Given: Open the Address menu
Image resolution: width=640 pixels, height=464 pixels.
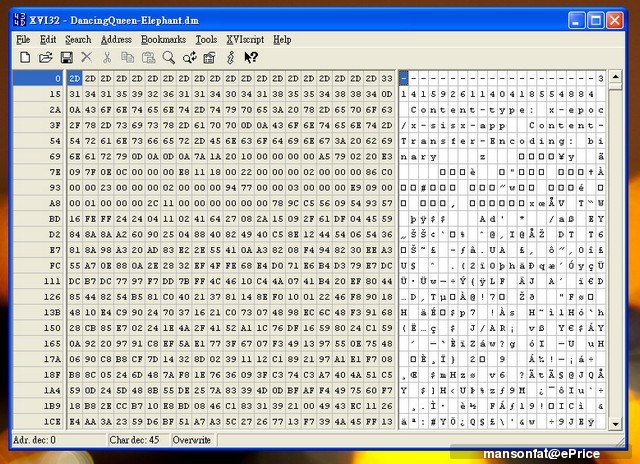Looking at the screenshot, I should (x=116, y=40).
